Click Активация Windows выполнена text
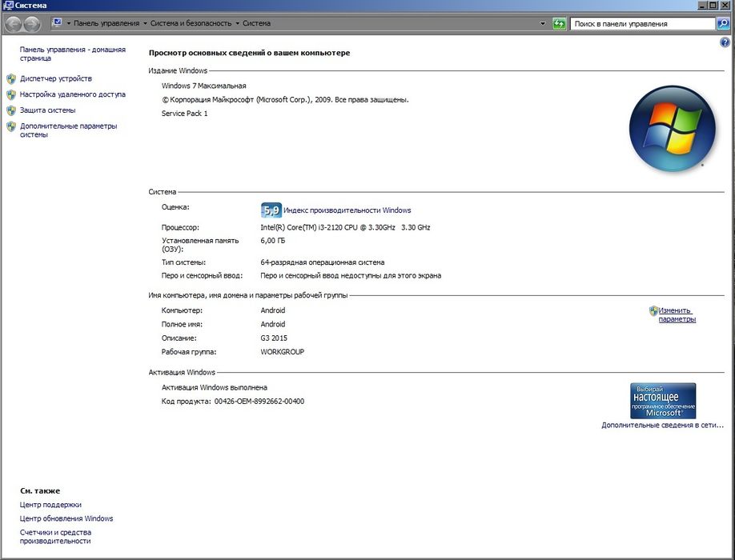 click(215, 388)
